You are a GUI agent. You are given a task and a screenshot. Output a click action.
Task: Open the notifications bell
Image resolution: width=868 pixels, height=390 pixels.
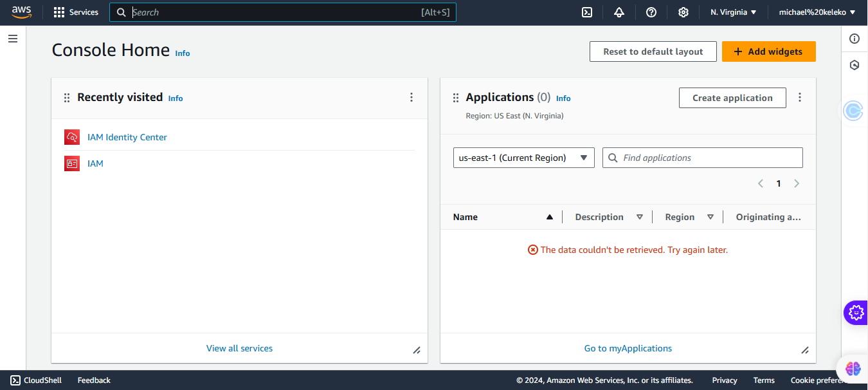coord(619,12)
